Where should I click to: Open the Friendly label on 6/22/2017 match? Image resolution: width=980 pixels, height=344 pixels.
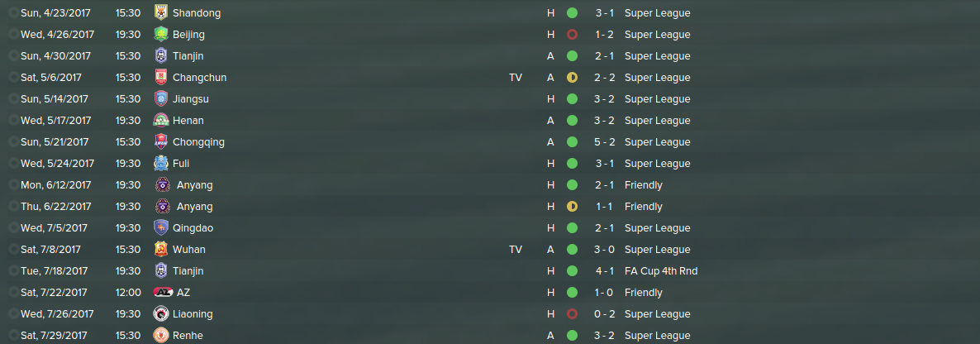[x=644, y=207]
